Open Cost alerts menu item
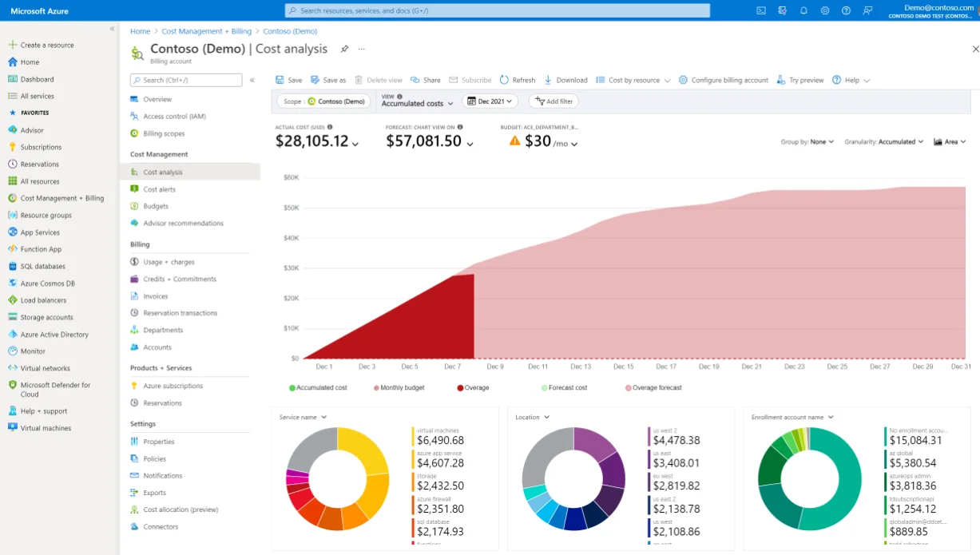This screenshot has height=555, width=980. 160,189
